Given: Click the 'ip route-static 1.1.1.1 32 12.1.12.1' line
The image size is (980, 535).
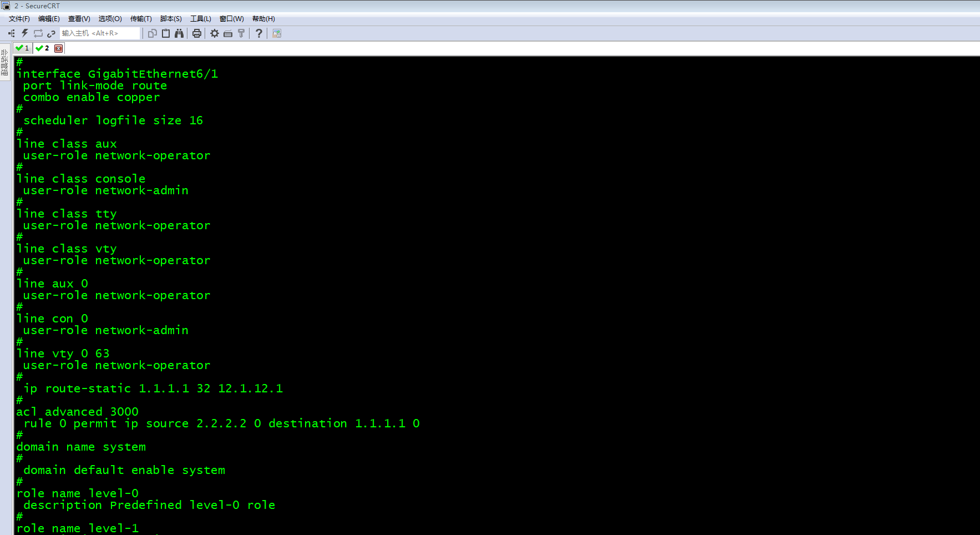Looking at the screenshot, I should pyautogui.click(x=153, y=388).
